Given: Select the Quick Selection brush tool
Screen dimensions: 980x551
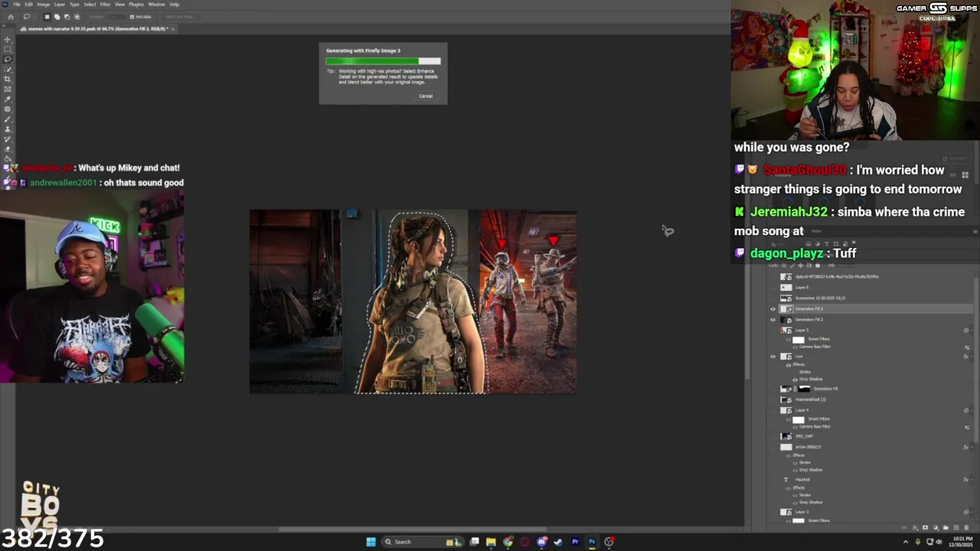Looking at the screenshot, I should tap(8, 69).
